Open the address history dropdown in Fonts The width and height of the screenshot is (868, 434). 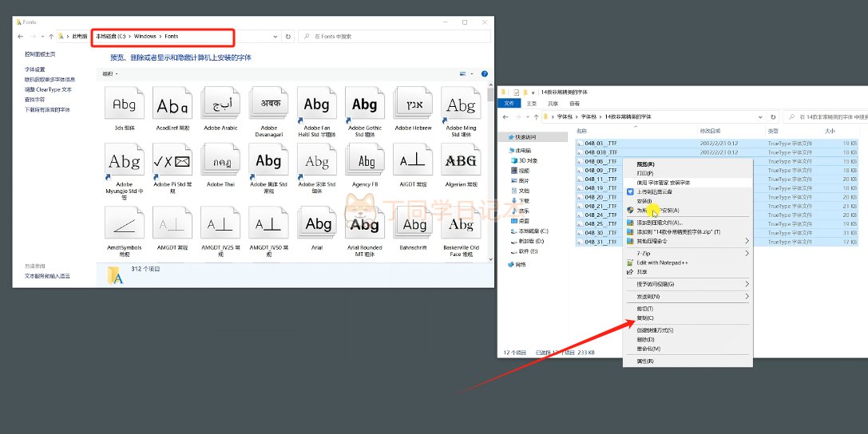coord(275,36)
